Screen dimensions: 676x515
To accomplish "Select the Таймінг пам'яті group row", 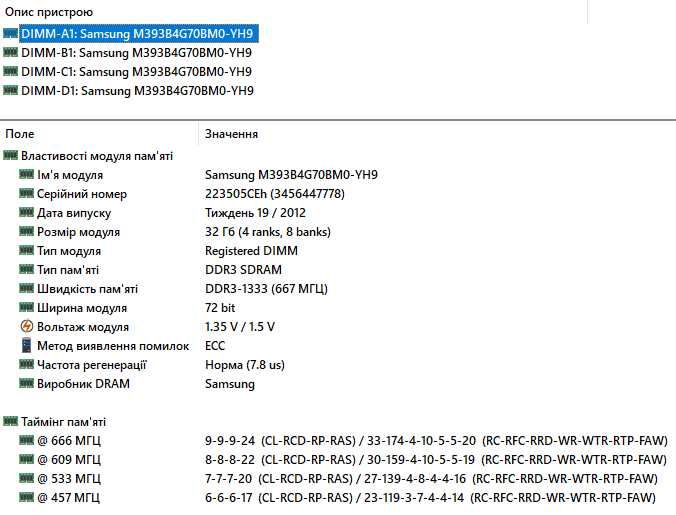I will pyautogui.click(x=63, y=422).
